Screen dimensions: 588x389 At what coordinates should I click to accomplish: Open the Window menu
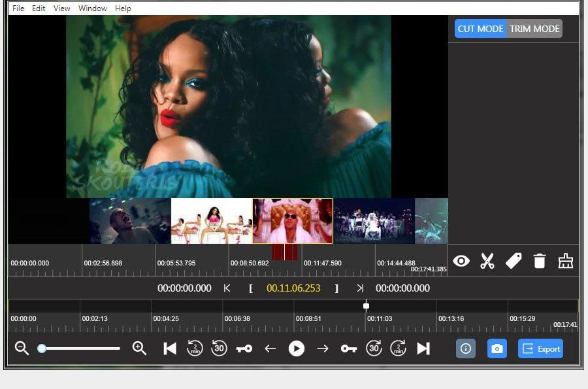93,8
